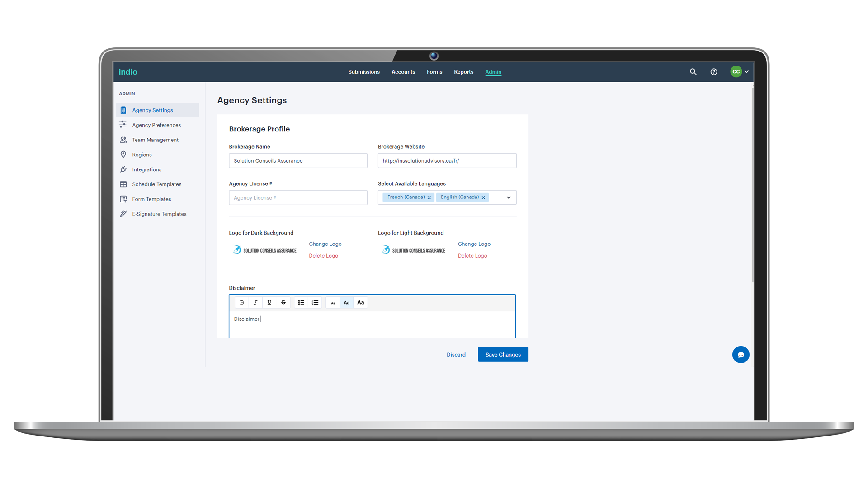Click Delete Logo for dark background
868x488 pixels.
(x=323, y=256)
